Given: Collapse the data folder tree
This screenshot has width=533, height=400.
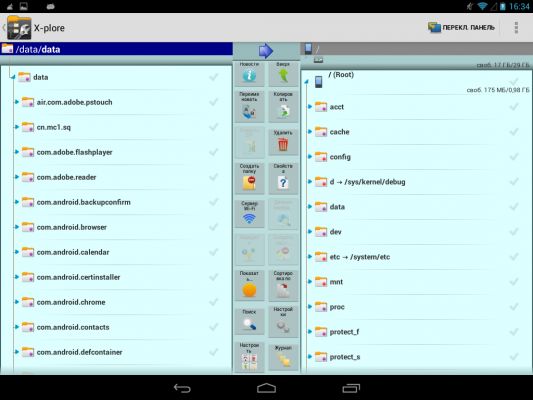Looking at the screenshot, I should click(13, 77).
